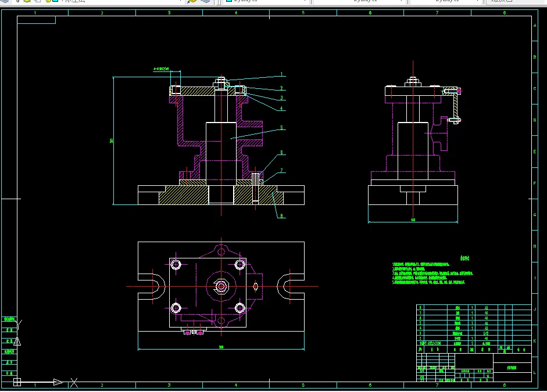Select the lower-left bolt hole in plan view

(x=176, y=308)
